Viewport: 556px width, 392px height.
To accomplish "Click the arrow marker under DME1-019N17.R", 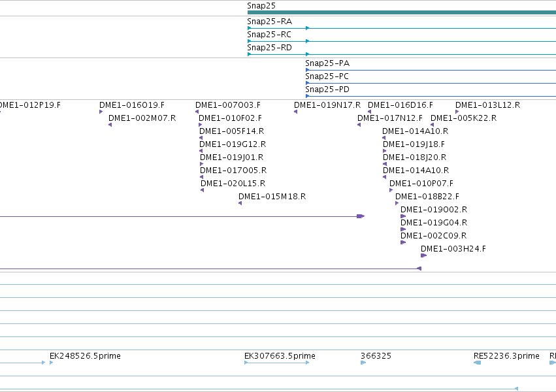I will pos(296,112).
